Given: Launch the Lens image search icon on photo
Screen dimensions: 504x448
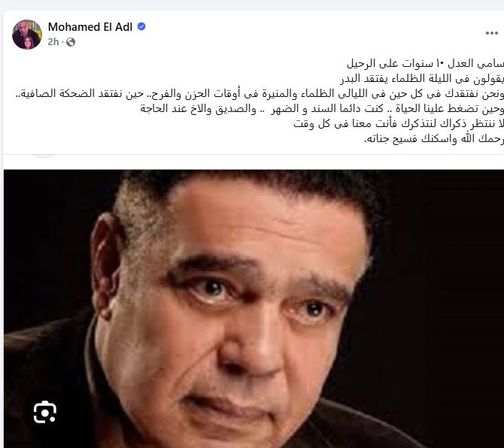Looking at the screenshot, I should coord(45,412).
